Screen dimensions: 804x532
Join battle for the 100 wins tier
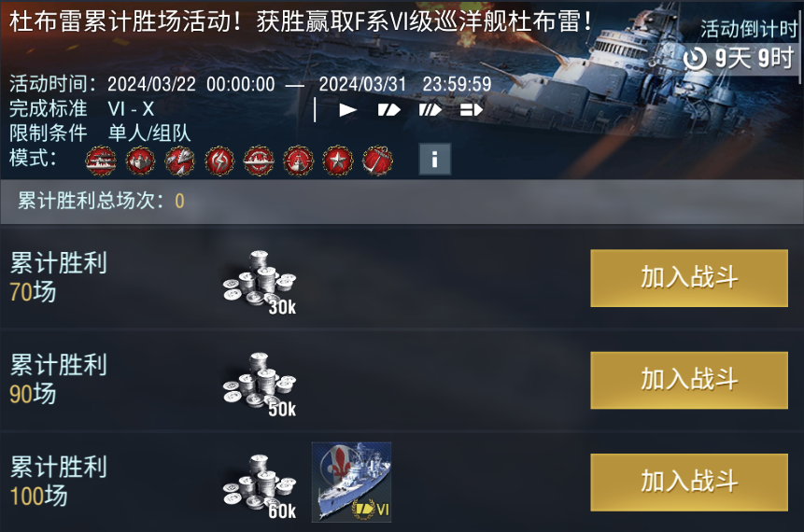689,483
